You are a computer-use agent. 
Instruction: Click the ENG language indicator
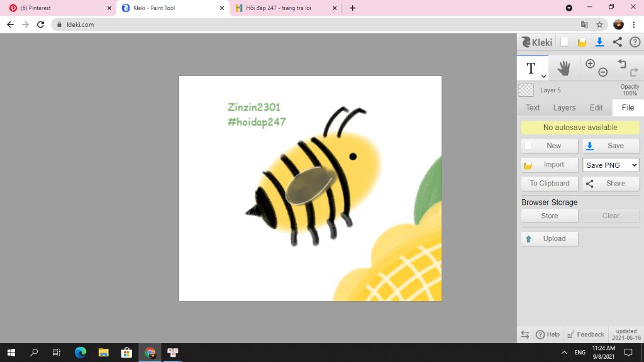coord(580,353)
